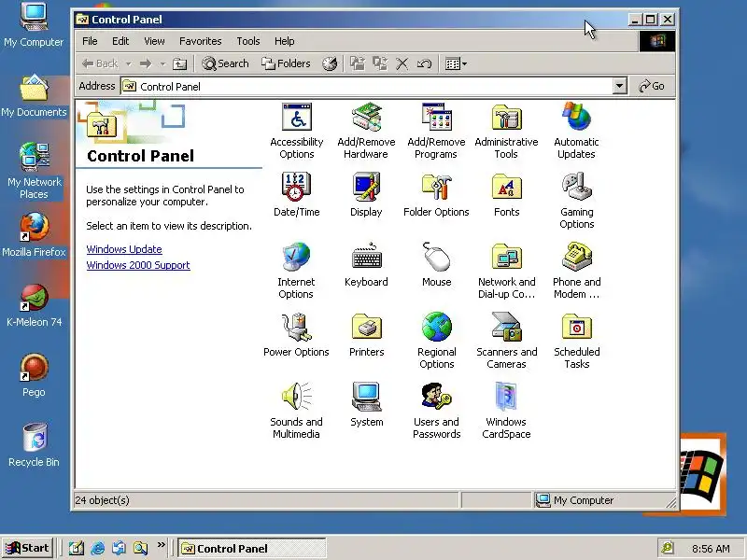
Task: Open the Edit menu
Action: pyautogui.click(x=120, y=41)
